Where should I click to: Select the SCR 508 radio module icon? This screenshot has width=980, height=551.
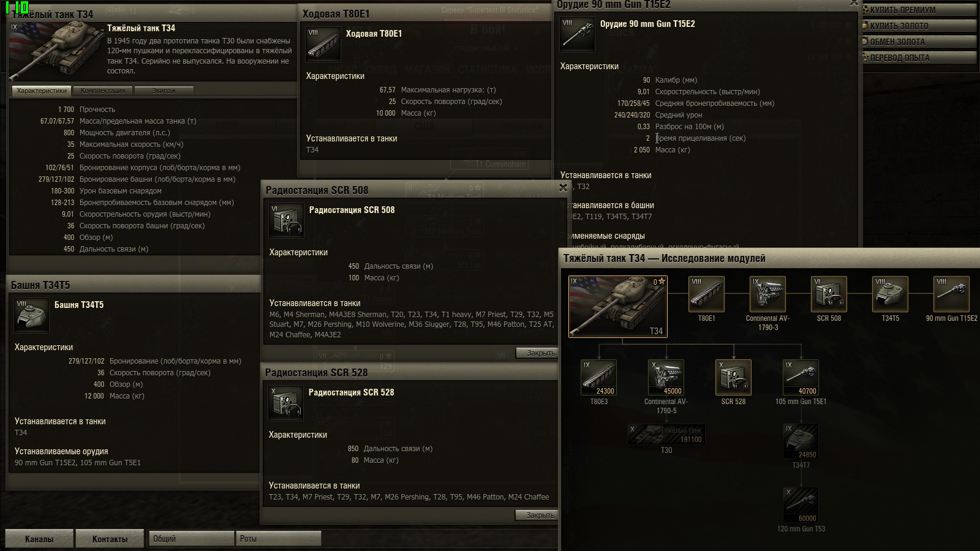coord(829,294)
